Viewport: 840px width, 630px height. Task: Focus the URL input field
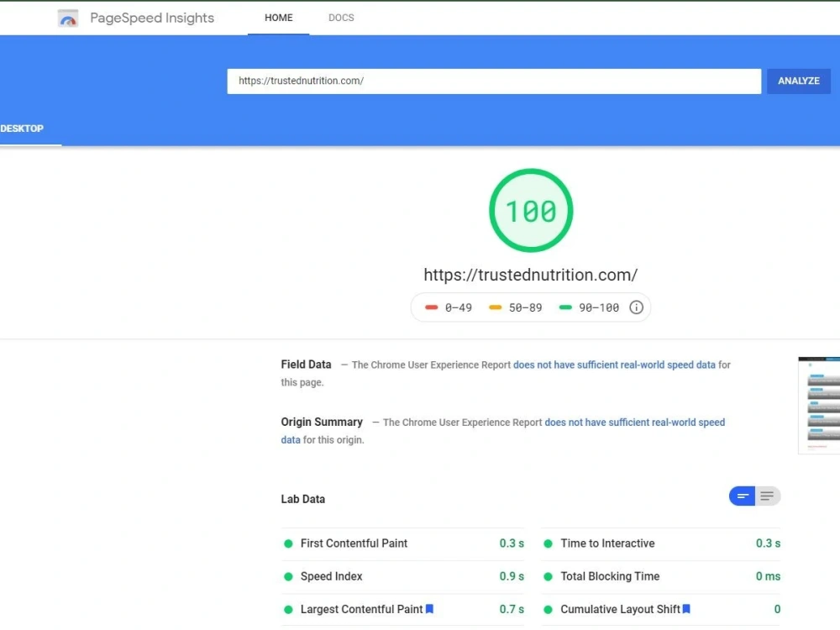(x=494, y=81)
